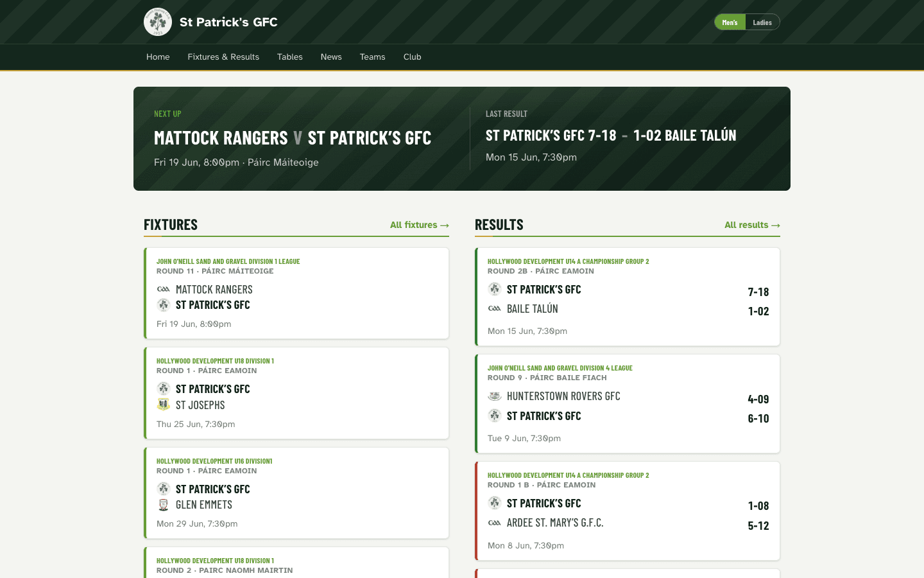Click 'Round 9 · Páirc Baile Fiach' label

tap(547, 378)
